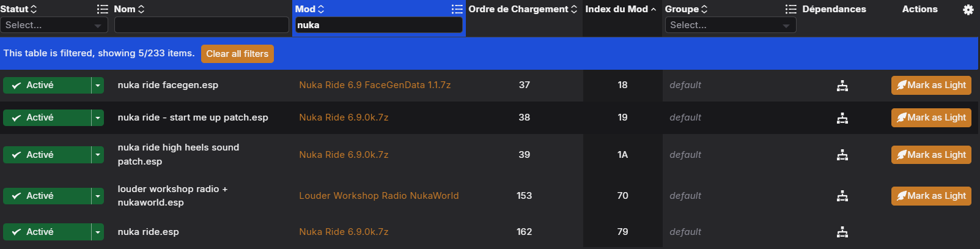Open Groupe filter Select dropdown

click(731, 25)
